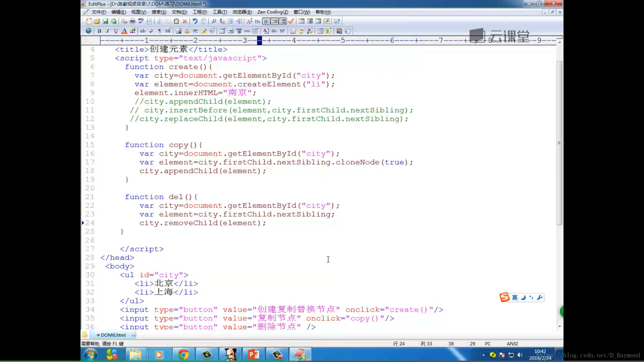Click the orange check mark icon

[x=291, y=21]
